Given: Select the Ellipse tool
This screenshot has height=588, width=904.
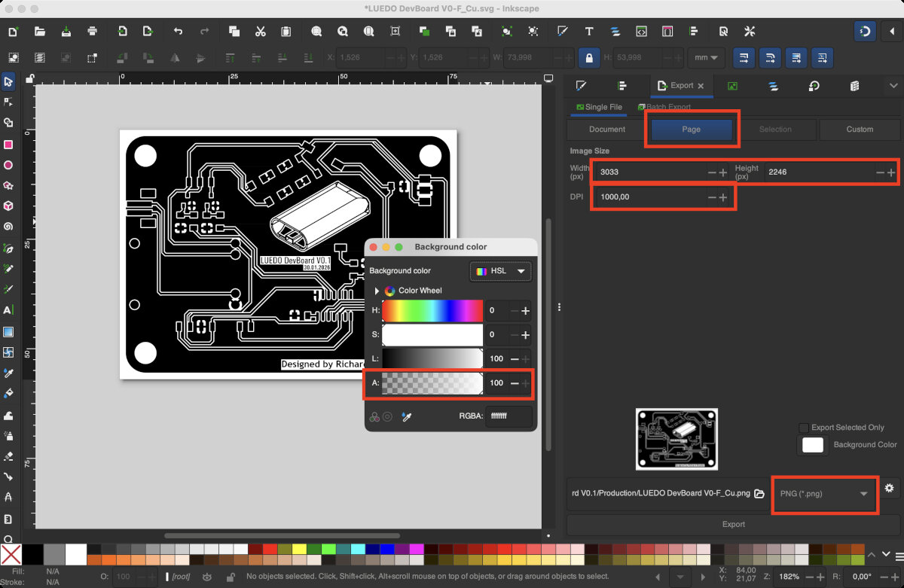Looking at the screenshot, I should point(8,165).
